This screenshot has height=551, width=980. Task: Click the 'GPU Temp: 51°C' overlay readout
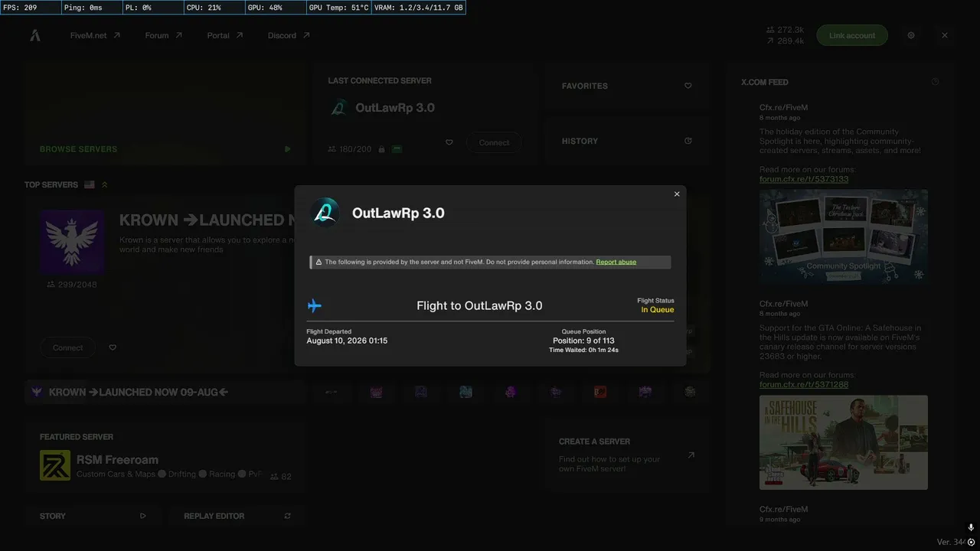coord(338,8)
